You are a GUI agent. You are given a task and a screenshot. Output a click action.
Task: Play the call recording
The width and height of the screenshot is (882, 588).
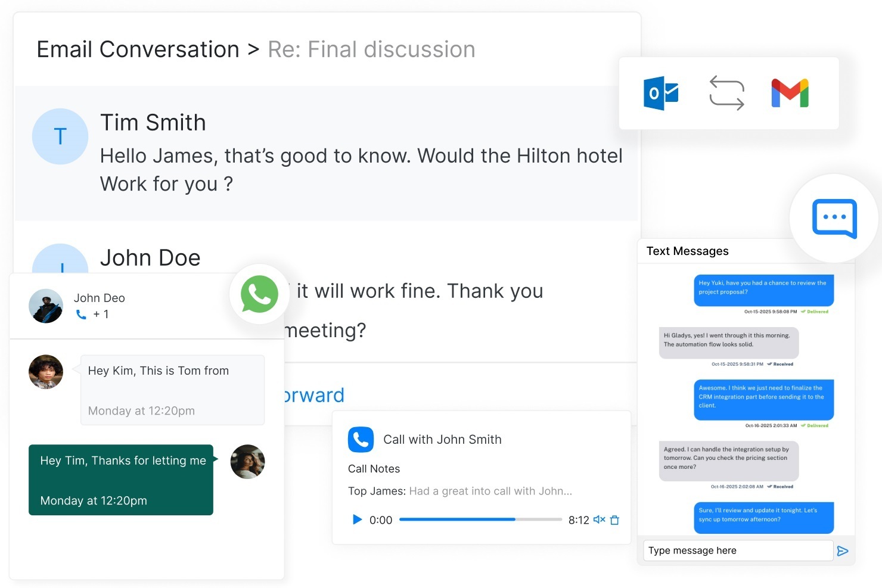pos(357,519)
